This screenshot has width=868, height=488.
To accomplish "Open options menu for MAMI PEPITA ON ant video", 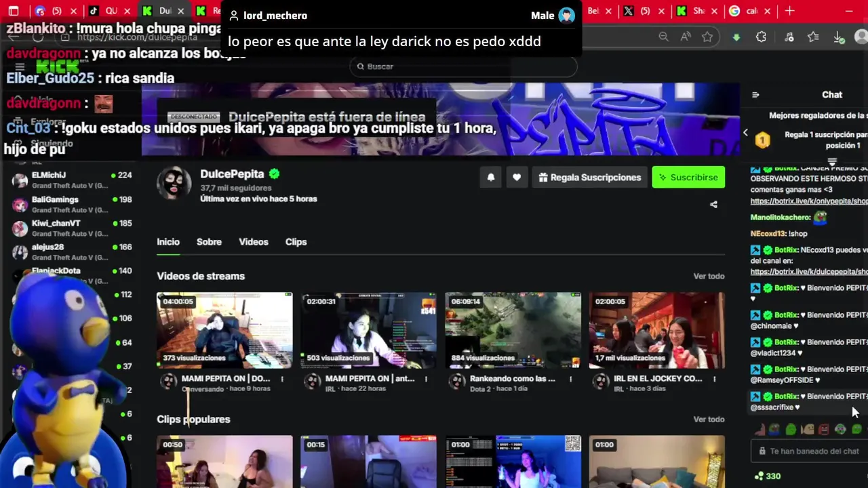I will click(427, 379).
